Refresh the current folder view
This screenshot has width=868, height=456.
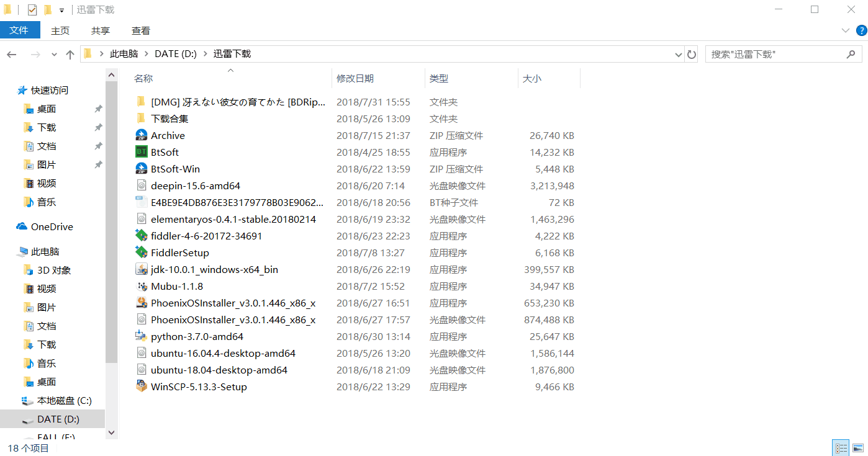tap(692, 54)
